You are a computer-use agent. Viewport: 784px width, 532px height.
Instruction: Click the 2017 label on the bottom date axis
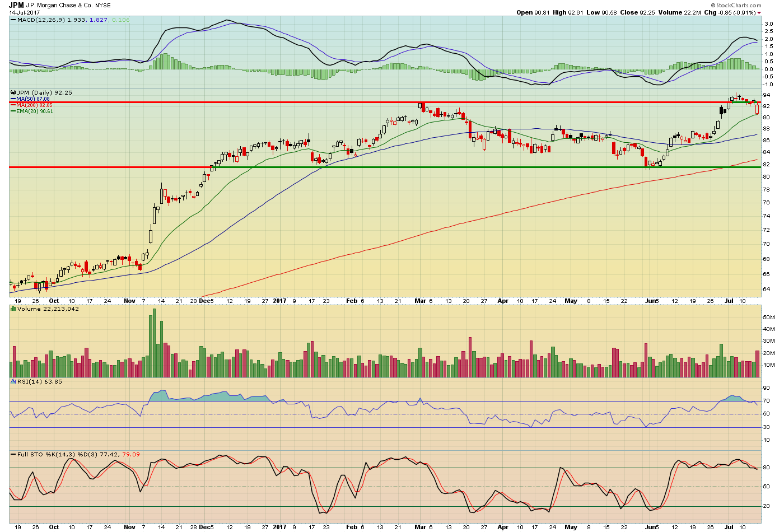(x=279, y=527)
